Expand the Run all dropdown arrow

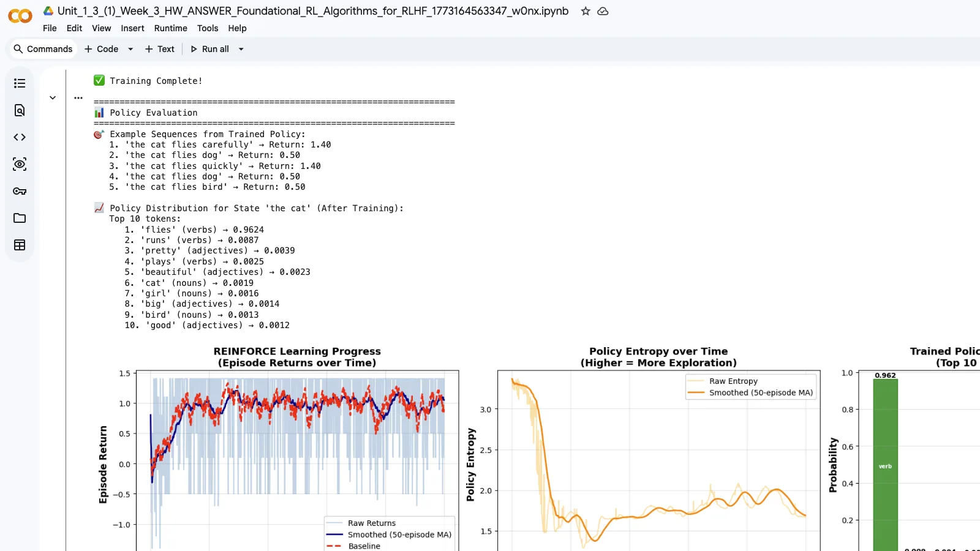[241, 49]
